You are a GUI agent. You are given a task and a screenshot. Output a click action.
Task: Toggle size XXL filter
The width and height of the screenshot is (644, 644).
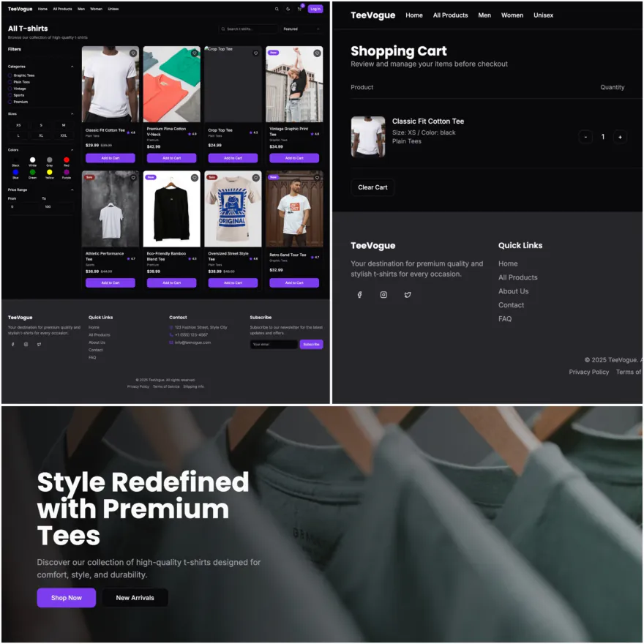pos(64,135)
